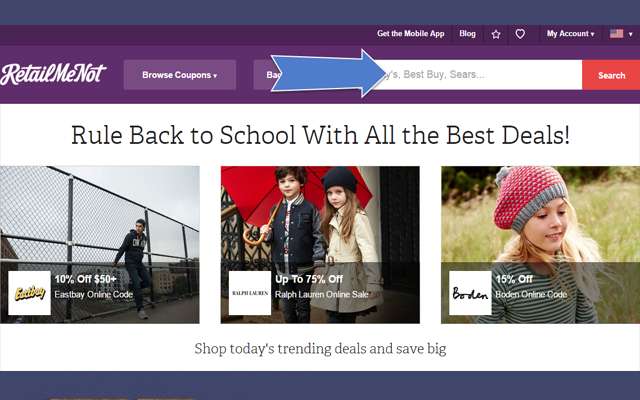Open the My Account dropdown menu
This screenshot has width=640, height=400.
click(x=571, y=34)
